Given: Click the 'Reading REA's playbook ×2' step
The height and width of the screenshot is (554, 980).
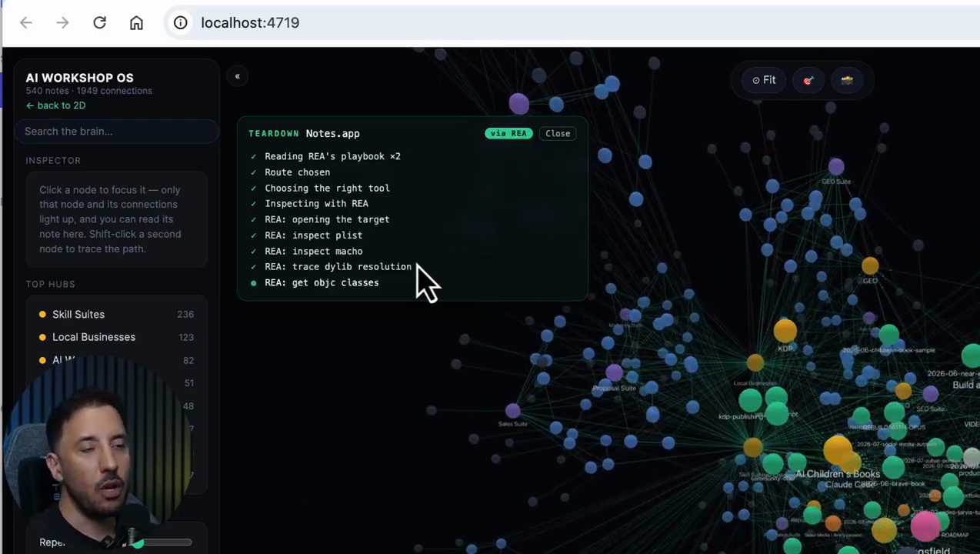Looking at the screenshot, I should click(x=332, y=156).
